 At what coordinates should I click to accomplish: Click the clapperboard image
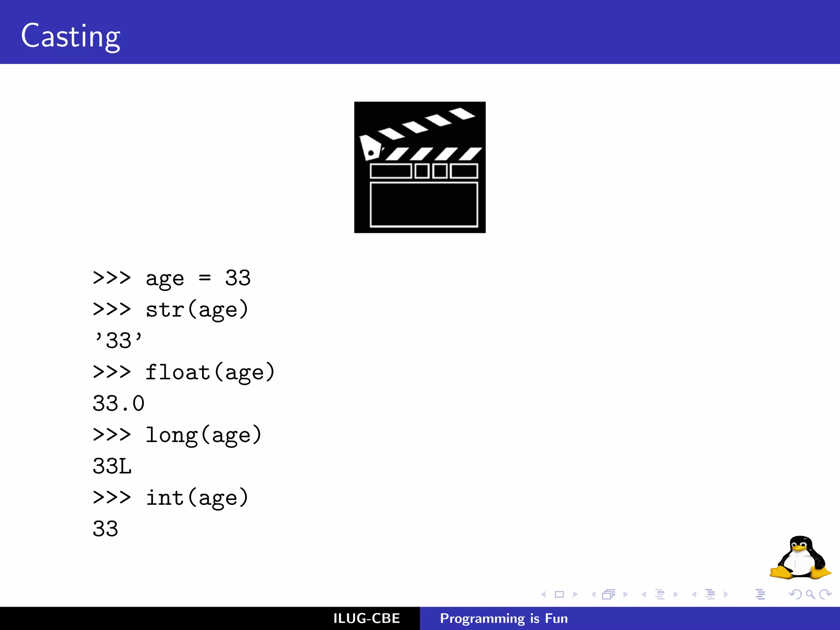pyautogui.click(x=420, y=167)
